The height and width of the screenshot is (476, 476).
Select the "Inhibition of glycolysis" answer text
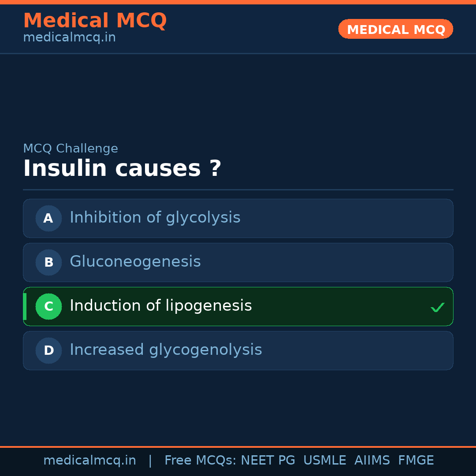tap(155, 218)
